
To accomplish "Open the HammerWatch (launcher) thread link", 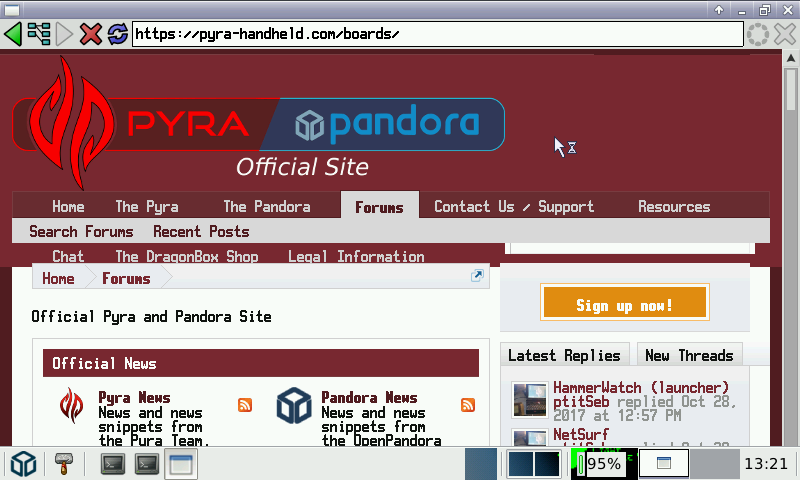I will [x=641, y=387].
